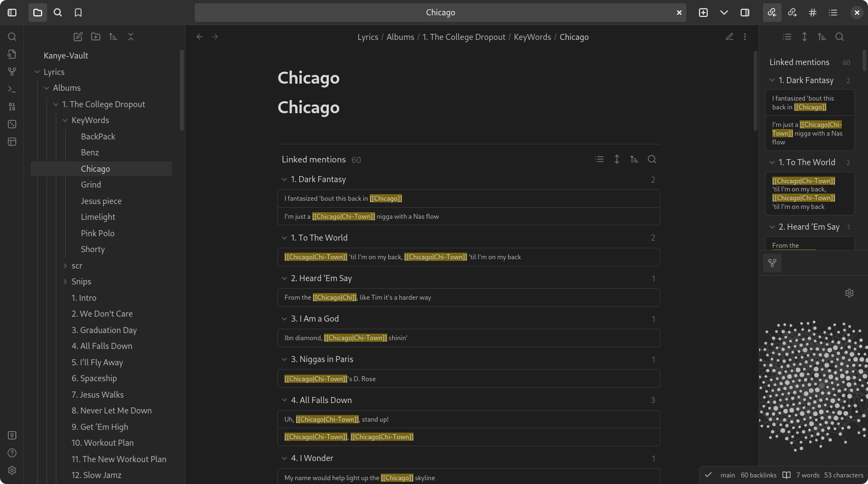Viewport: 868px width, 484px height.
Task: Open outgoing links tab in right sidebar
Action: (792, 13)
